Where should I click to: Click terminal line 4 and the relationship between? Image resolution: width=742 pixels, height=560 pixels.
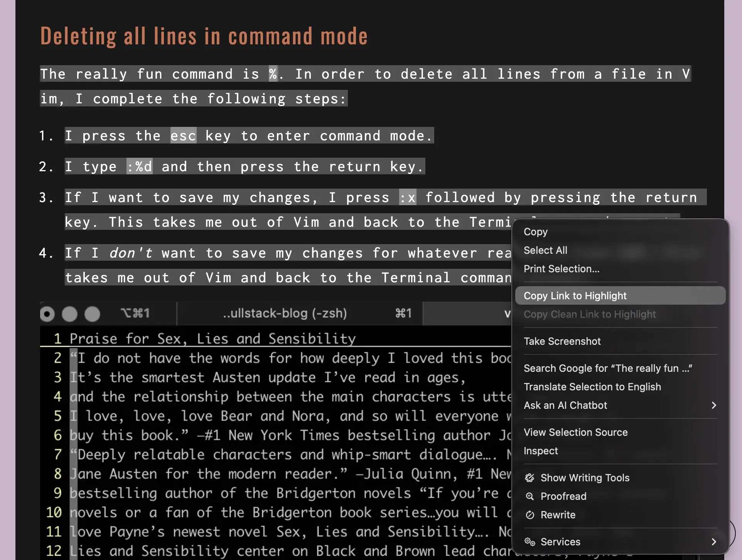pos(290,396)
